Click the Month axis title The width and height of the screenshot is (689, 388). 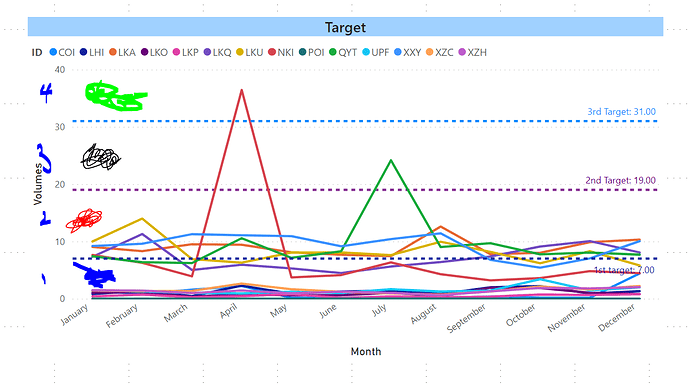366,352
